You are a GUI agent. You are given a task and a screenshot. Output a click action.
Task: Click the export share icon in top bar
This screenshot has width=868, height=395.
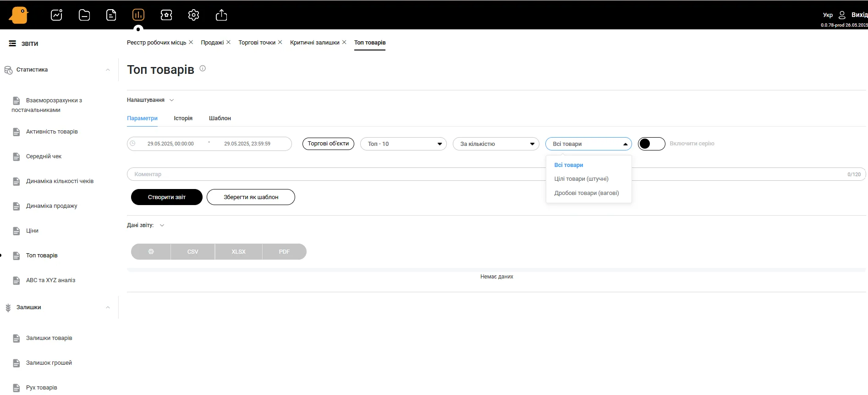221,15
